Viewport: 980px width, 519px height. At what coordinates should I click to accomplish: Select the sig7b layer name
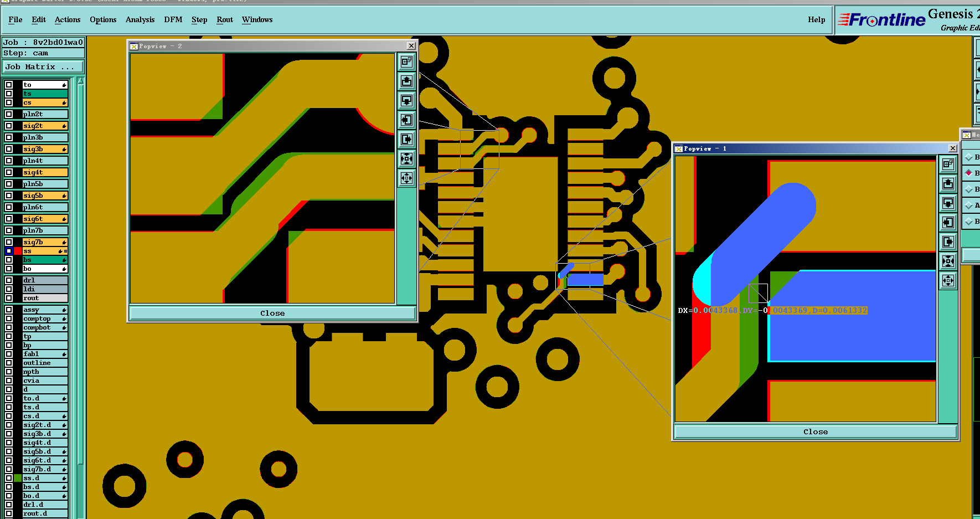coord(45,242)
